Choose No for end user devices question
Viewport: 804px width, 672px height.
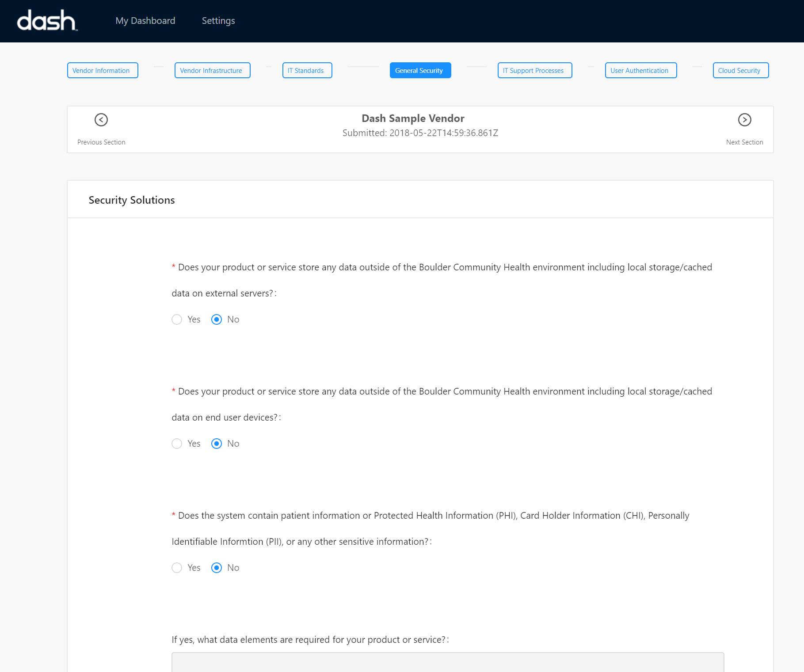coord(216,444)
